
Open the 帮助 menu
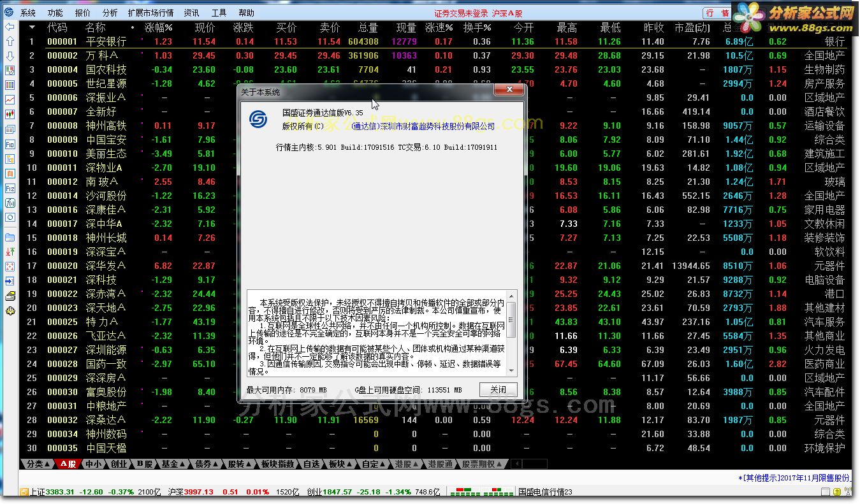246,13
